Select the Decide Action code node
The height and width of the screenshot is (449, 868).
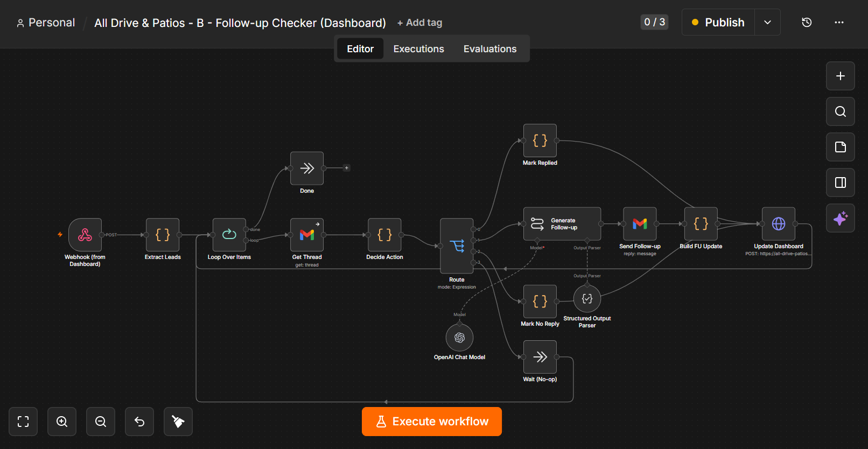click(384, 235)
